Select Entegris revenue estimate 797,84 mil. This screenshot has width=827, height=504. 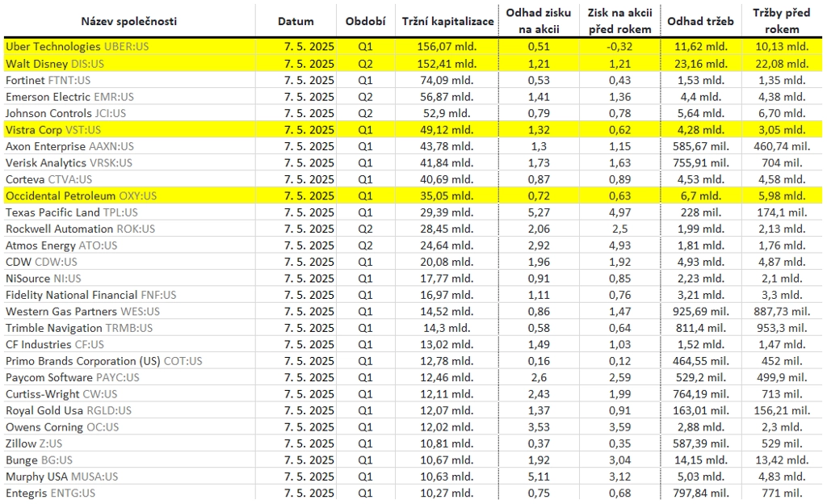click(x=701, y=493)
